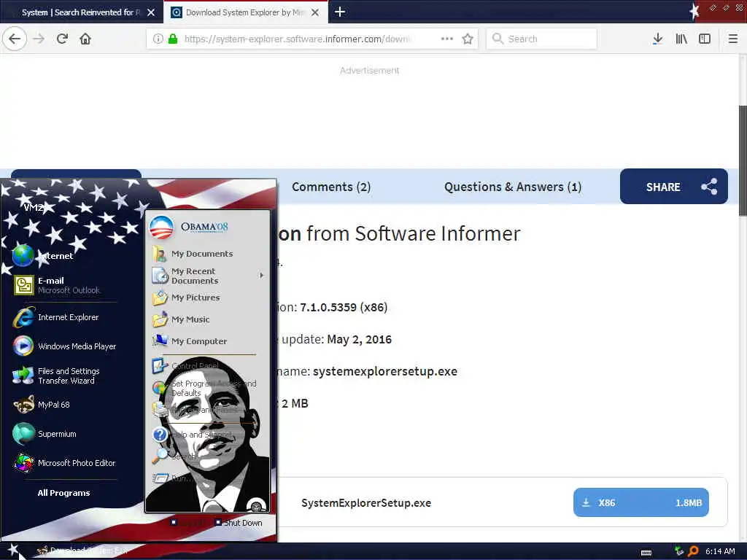Reload the current page

pos(63,39)
